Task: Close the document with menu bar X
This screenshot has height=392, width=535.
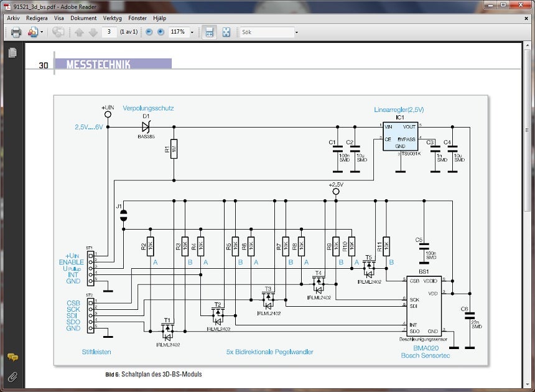Action: tap(526, 19)
